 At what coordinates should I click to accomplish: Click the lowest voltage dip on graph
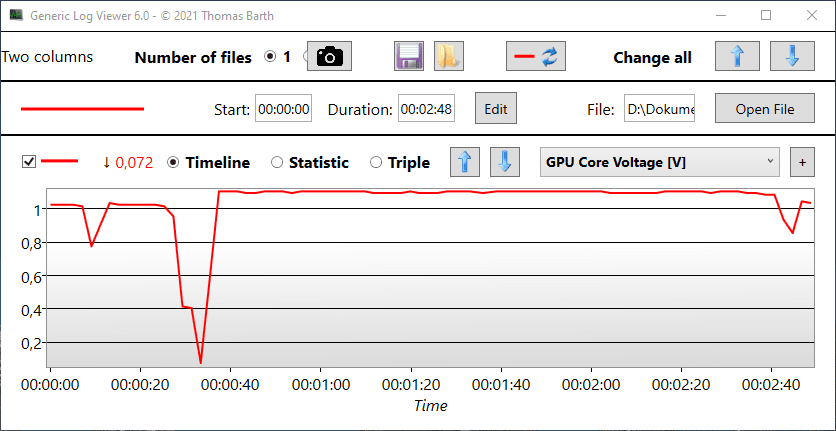[200, 363]
